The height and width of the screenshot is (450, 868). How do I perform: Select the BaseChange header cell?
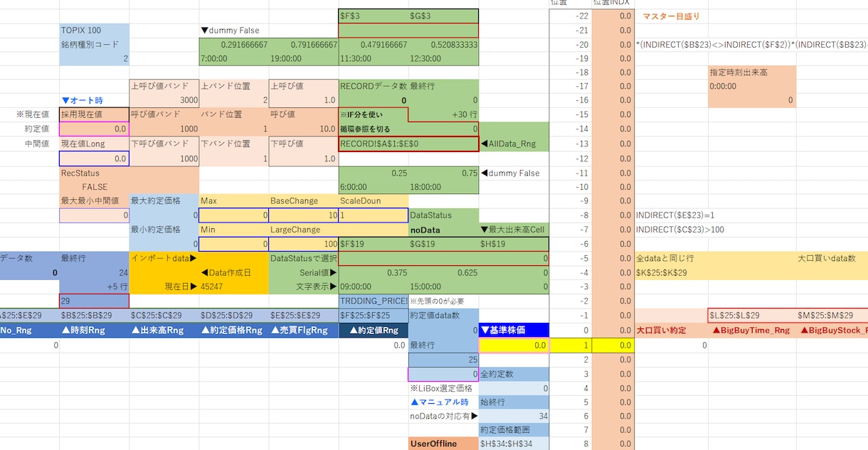303,201
